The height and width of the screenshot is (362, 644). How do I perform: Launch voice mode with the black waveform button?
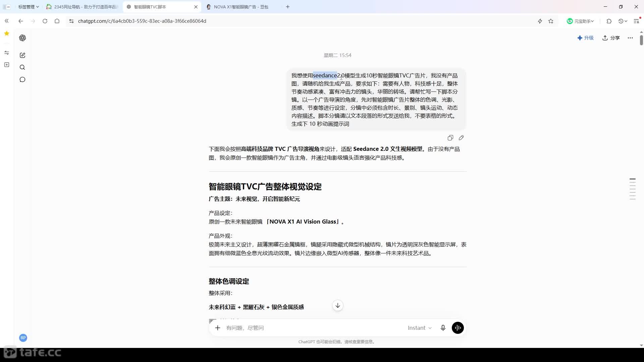(x=458, y=328)
